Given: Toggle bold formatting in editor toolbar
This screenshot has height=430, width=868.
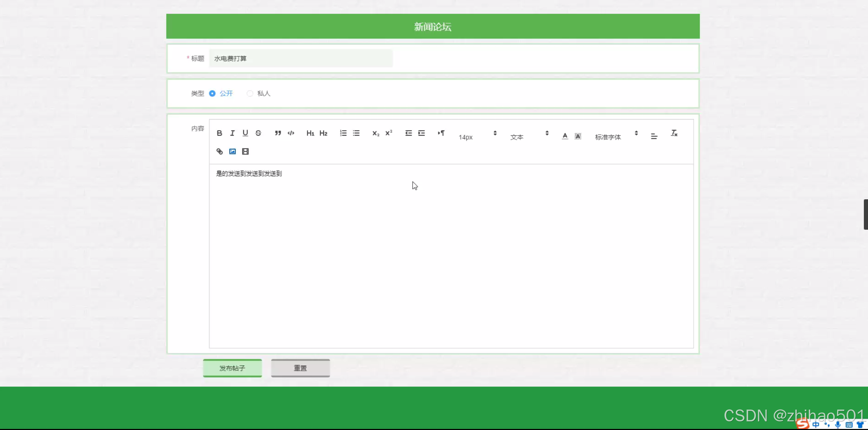Looking at the screenshot, I should (x=219, y=133).
